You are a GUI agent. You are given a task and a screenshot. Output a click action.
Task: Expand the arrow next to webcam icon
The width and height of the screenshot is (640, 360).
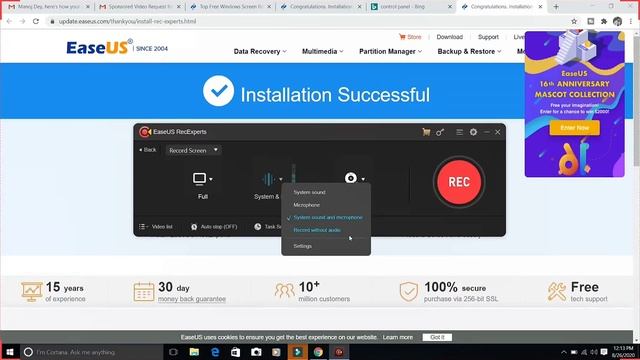pos(363,179)
